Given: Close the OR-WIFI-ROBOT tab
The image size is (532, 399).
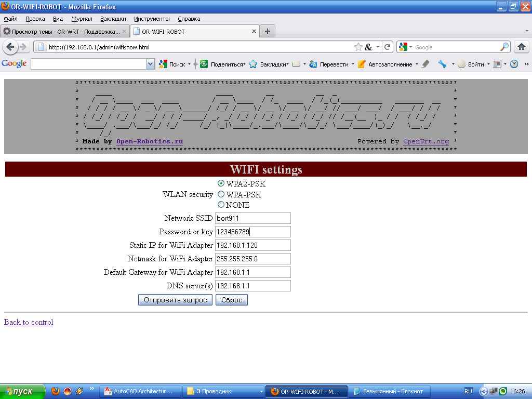Looking at the screenshot, I should click(x=254, y=31).
